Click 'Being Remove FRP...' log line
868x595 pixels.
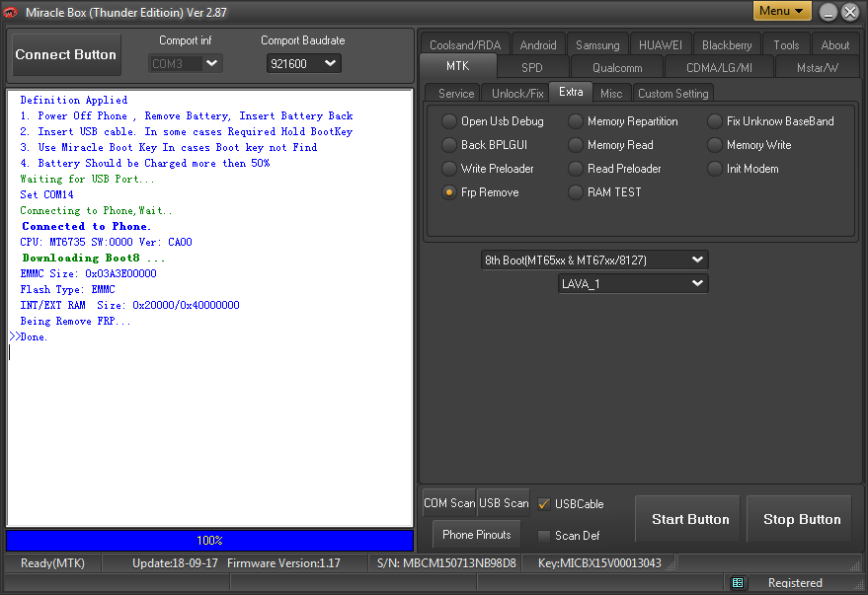75,322
